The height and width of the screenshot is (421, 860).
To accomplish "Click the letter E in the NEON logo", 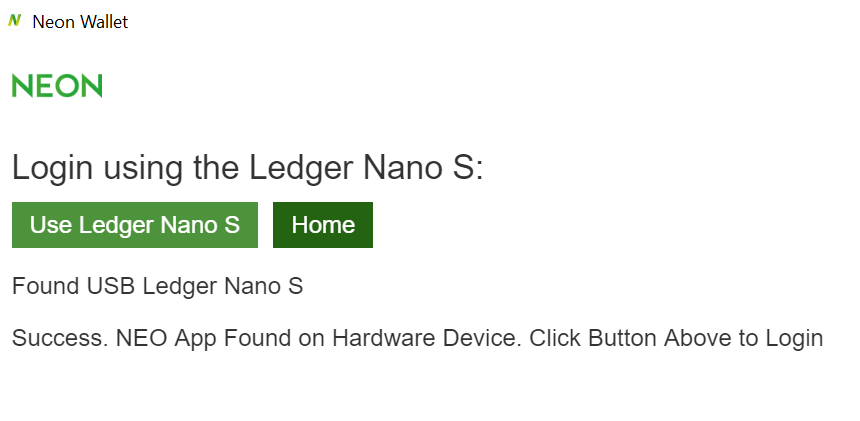I will coord(44,86).
